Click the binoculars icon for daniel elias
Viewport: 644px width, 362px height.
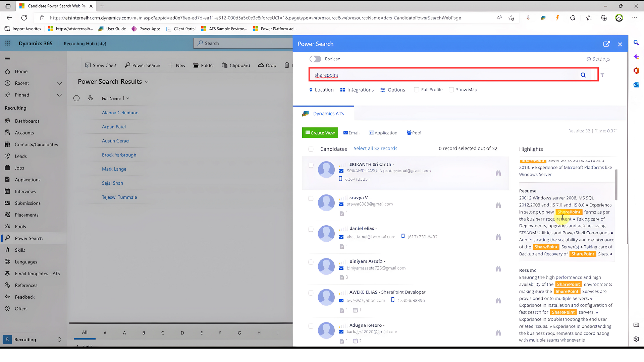tap(498, 237)
